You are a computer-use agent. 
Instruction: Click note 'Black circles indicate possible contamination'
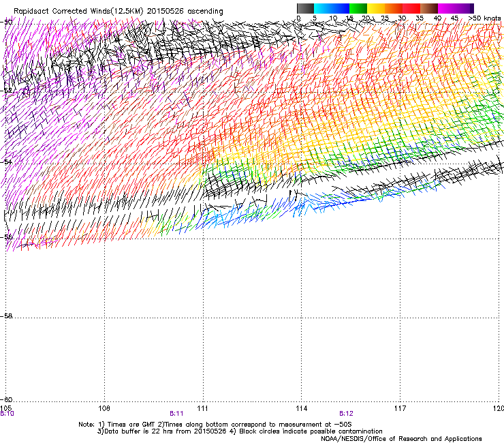pos(311,431)
